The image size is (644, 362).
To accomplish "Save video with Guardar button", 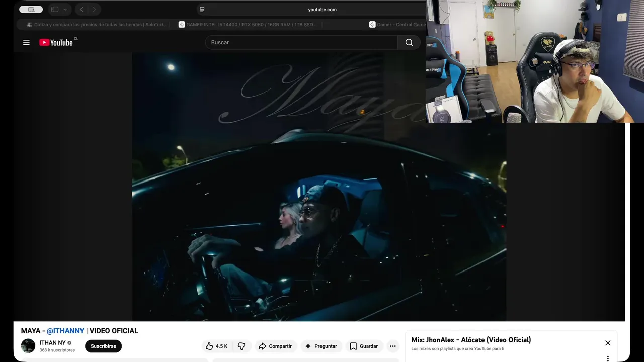I will coord(364,346).
